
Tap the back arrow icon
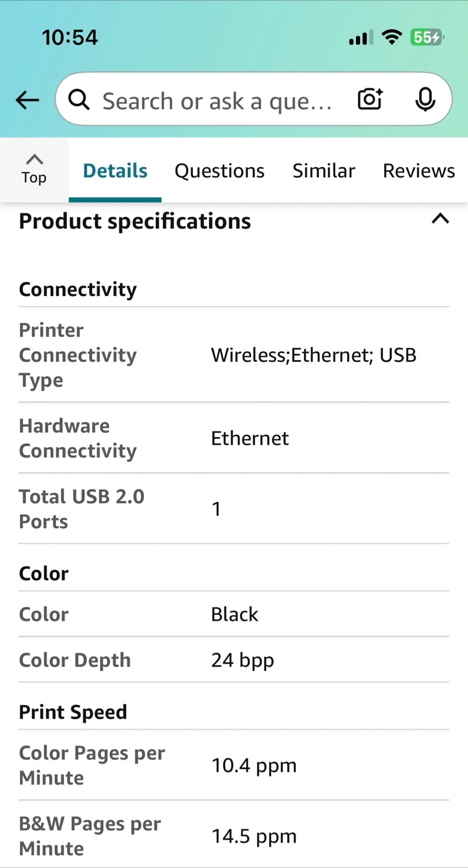tap(27, 100)
